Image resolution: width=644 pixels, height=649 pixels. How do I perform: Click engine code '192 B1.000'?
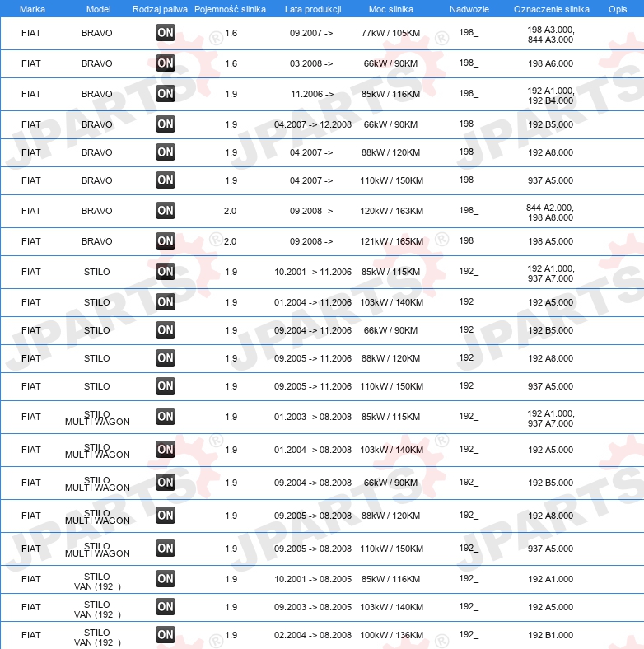click(550, 635)
